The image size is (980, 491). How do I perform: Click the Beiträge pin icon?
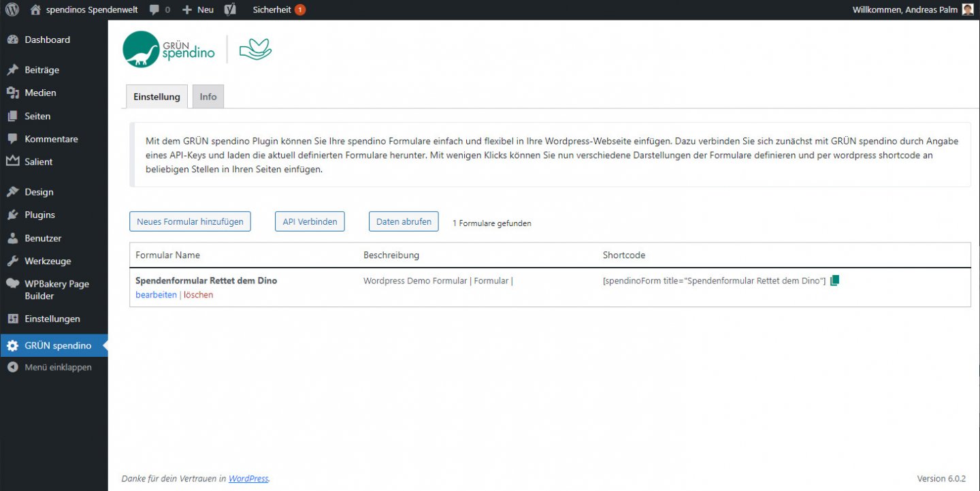[12, 69]
